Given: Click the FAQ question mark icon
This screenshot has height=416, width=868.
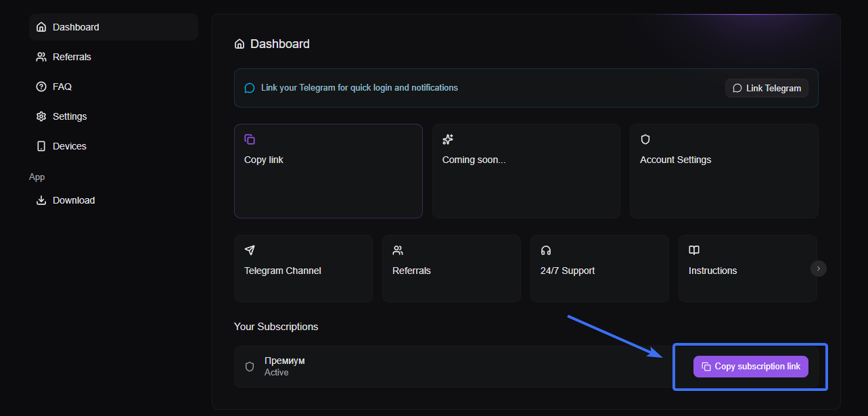Looking at the screenshot, I should [x=41, y=87].
